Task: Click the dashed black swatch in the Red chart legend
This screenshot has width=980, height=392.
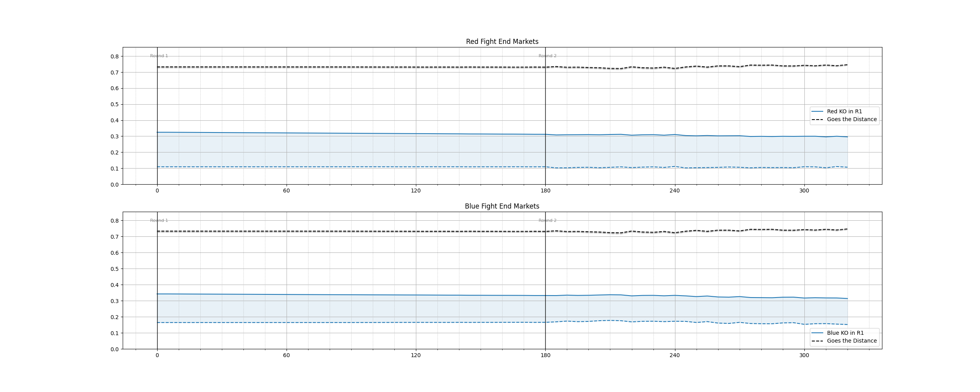Action: (817, 120)
